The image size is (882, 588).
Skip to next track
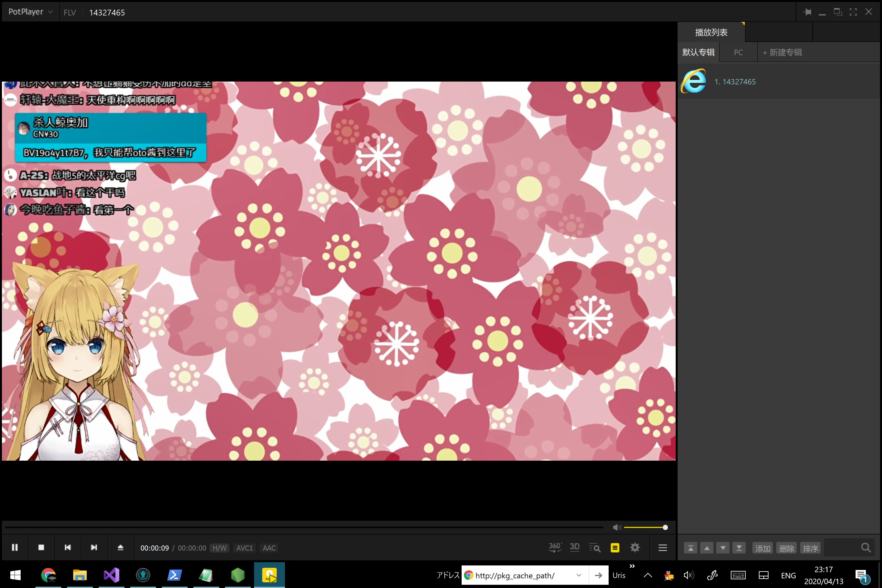click(x=94, y=547)
